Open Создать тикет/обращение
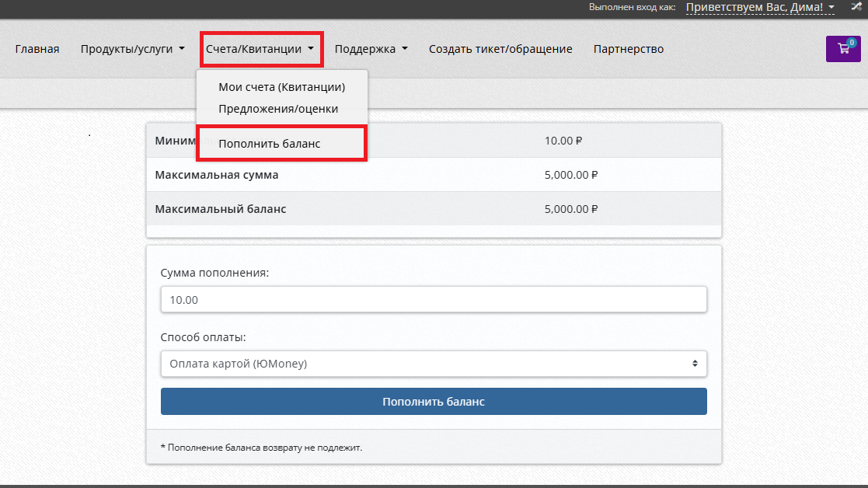 click(x=500, y=49)
